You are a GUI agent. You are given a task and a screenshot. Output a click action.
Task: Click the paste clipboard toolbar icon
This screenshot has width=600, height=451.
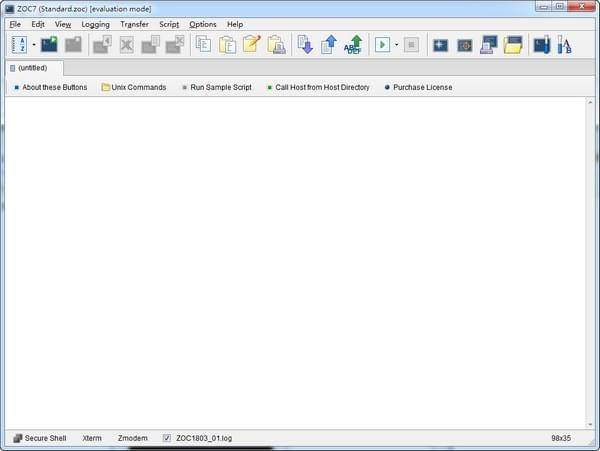tap(228, 45)
